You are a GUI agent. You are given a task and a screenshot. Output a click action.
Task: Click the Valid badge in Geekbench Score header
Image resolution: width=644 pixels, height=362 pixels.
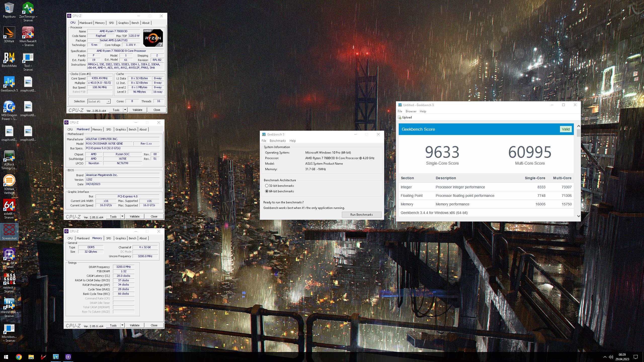pos(566,129)
